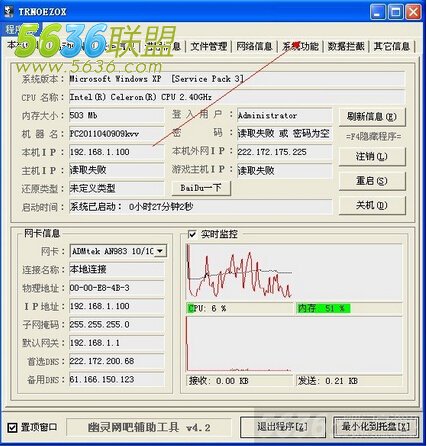Image resolution: width=427 pixels, height=446 pixels.
Task: Click the 最小化到托盘 button
Action: pyautogui.click(x=375, y=427)
